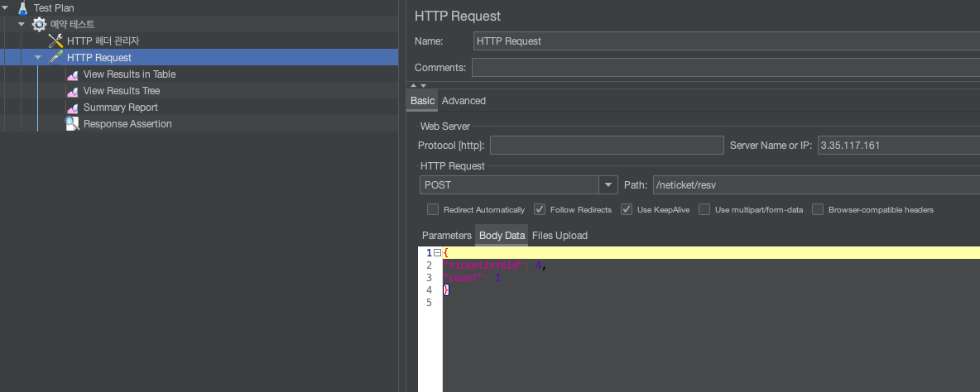Open View Results in Table listener
The height and width of the screenshot is (392, 980).
pyautogui.click(x=129, y=74)
